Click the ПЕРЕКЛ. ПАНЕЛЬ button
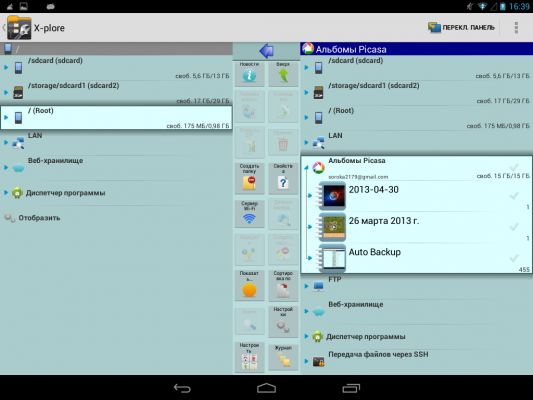 [462, 28]
